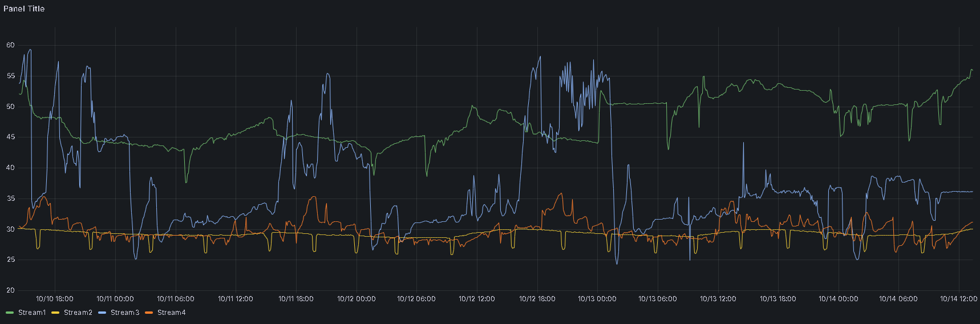The image size is (980, 324).
Task: Click the 10/12 12:00 time axis label
Action: point(477,299)
